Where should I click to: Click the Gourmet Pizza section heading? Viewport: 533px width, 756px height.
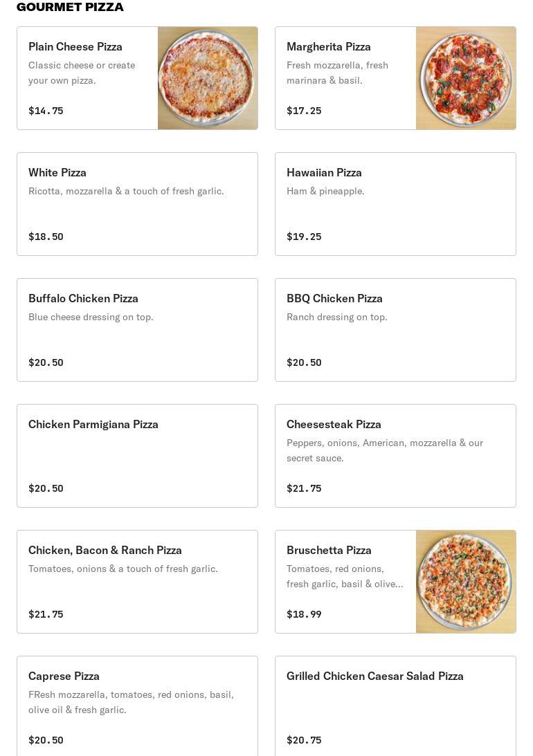(x=70, y=7)
